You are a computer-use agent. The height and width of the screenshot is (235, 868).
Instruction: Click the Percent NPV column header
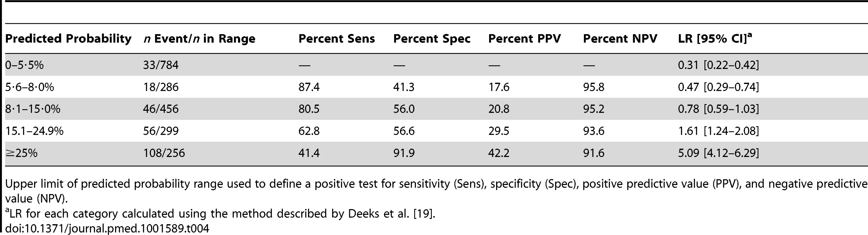[x=620, y=39]
